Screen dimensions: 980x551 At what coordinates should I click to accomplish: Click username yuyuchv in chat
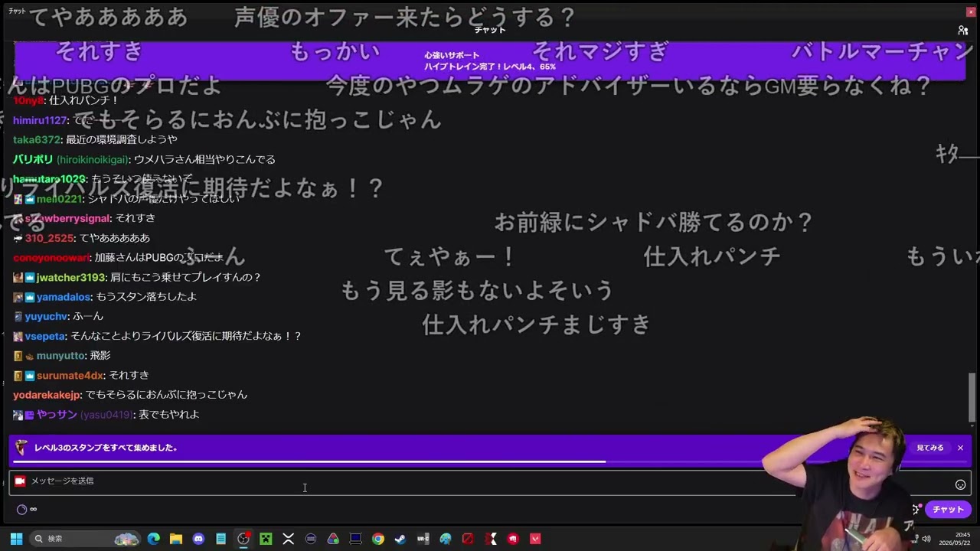[x=46, y=316]
